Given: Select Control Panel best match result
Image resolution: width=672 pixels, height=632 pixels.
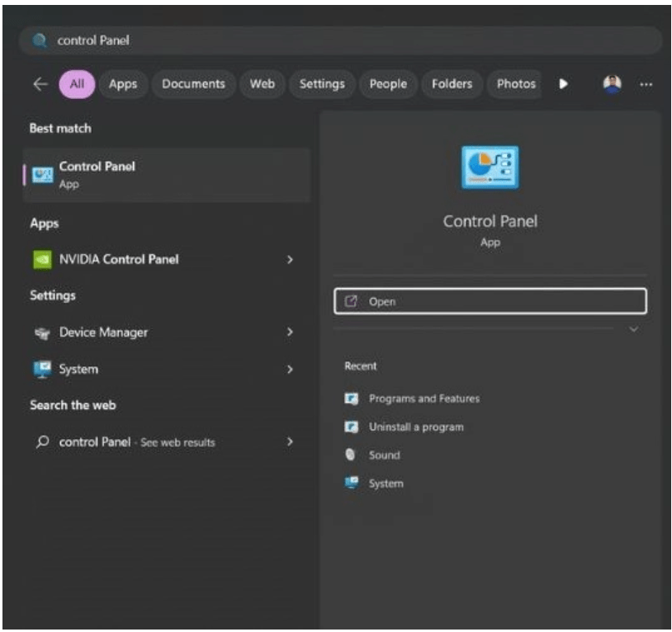Looking at the screenshot, I should [167, 175].
